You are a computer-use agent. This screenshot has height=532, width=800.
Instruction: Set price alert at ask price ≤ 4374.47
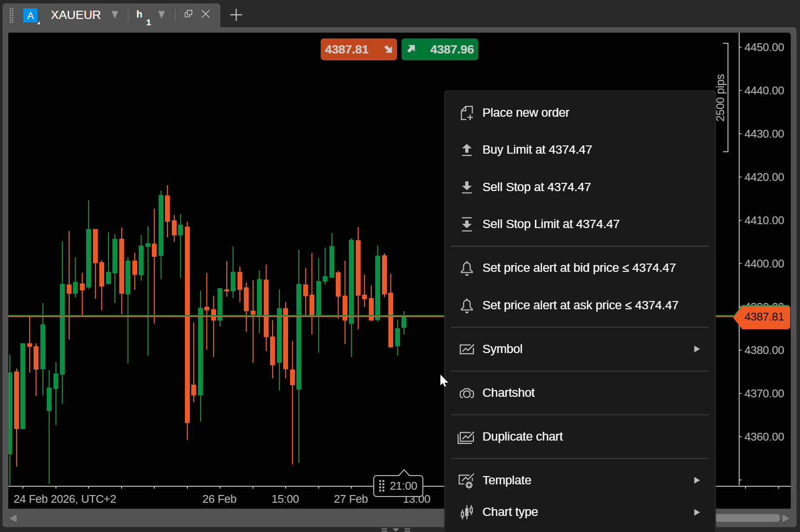[580, 305]
